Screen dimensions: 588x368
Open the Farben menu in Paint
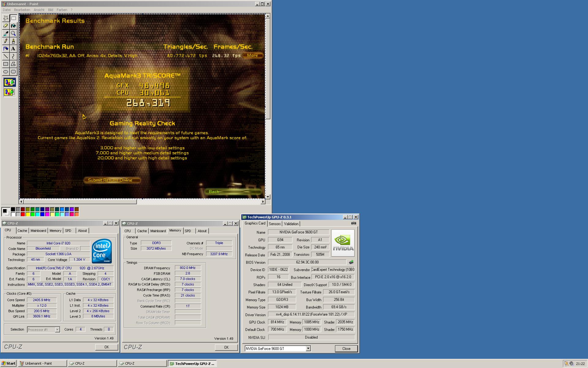pos(62,10)
